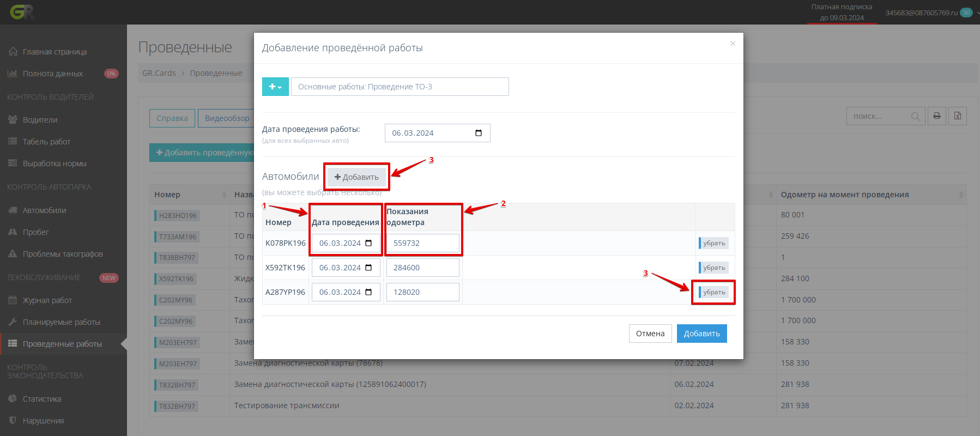Image resolution: width=980 pixels, height=436 pixels.
Task: Open calendar icon in A287YP196 row
Action: [368, 292]
